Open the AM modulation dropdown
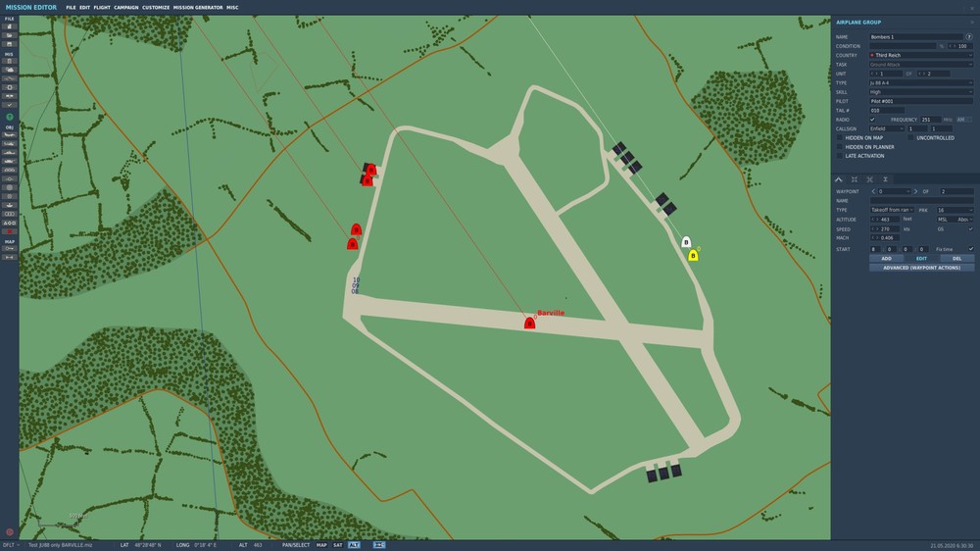 click(963, 120)
